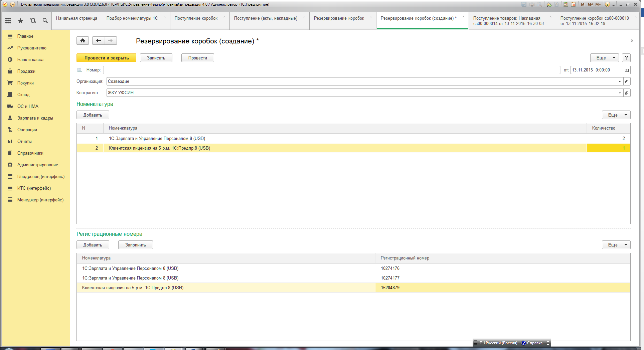Open Контрагент item with open button
Screen dimensions: 644x350
pos(627,93)
